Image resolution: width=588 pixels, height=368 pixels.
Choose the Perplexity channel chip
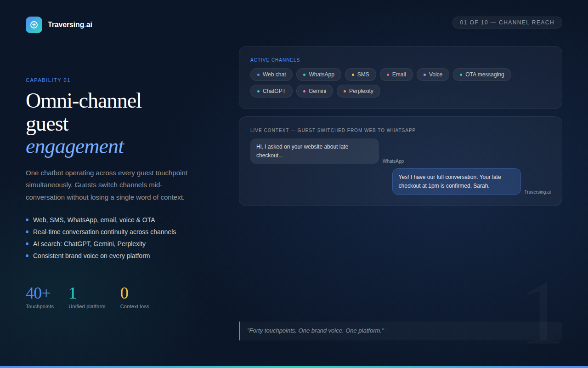(x=358, y=91)
